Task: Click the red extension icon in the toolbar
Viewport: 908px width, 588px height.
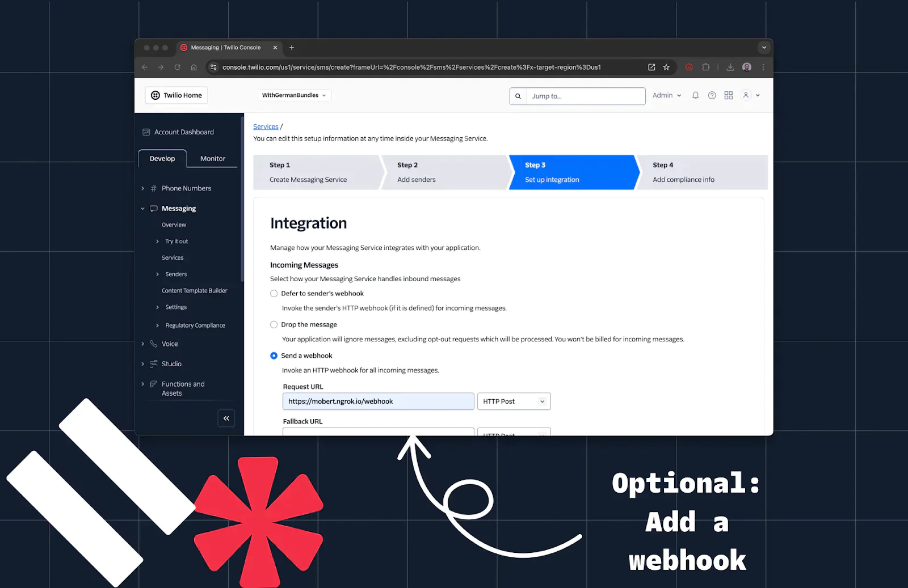Action: [689, 67]
